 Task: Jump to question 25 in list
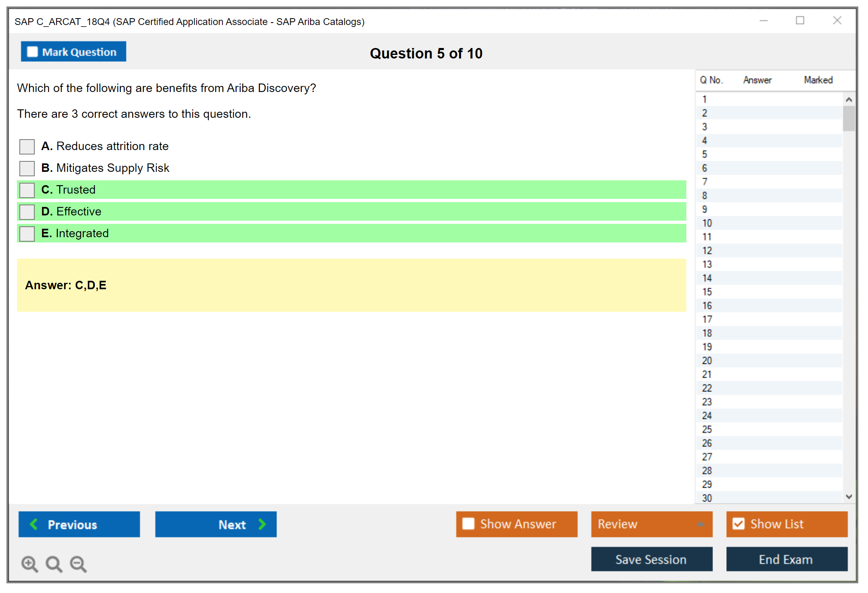tap(707, 429)
